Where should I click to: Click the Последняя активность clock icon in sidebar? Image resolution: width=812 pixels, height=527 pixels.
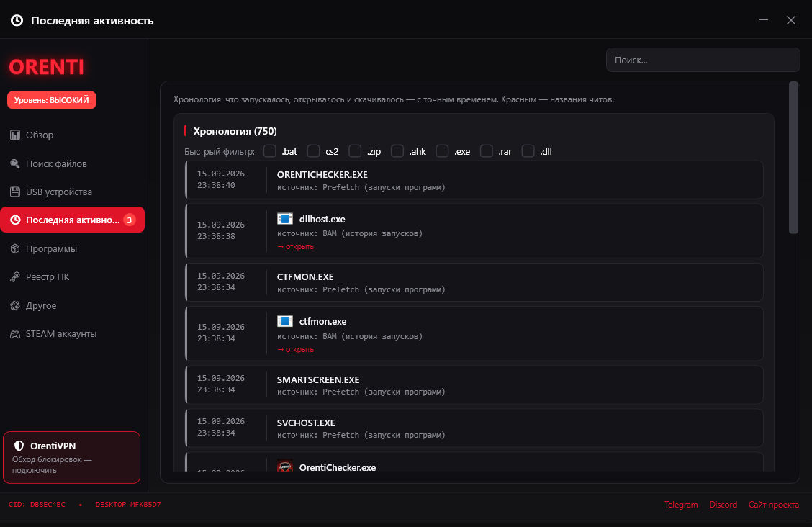(x=16, y=220)
